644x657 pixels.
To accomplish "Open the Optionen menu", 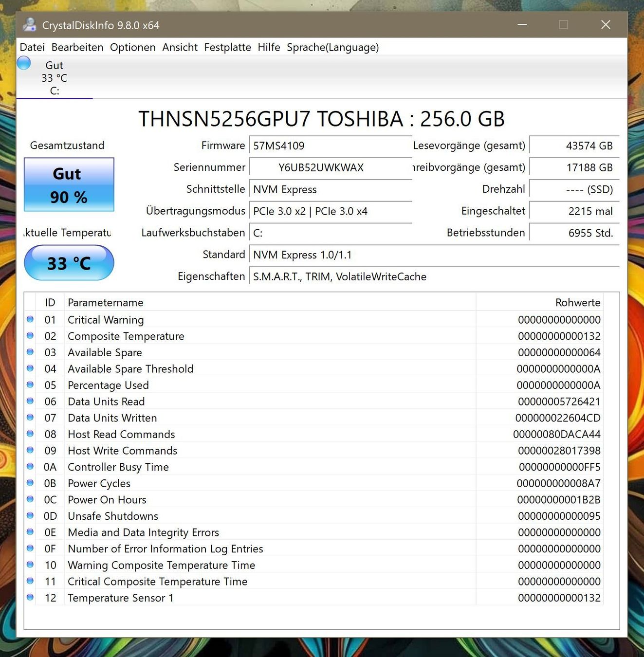I will (x=133, y=47).
